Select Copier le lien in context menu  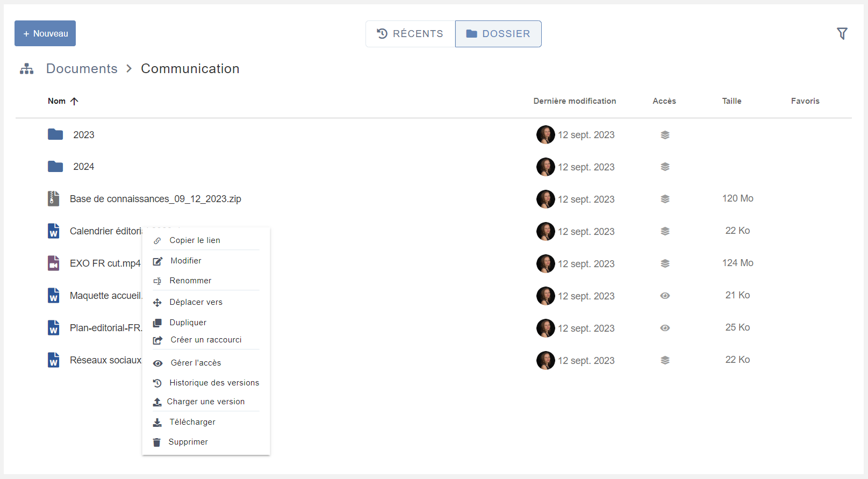[195, 240]
